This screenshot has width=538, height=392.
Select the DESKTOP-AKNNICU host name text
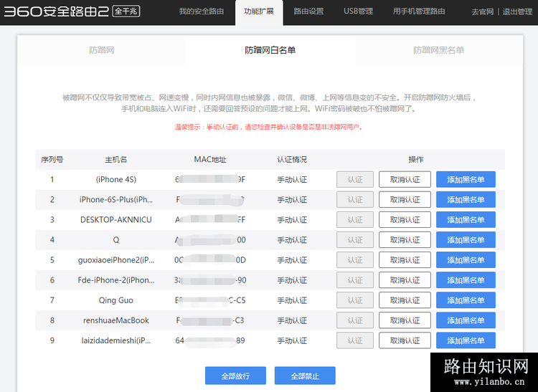click(x=116, y=219)
